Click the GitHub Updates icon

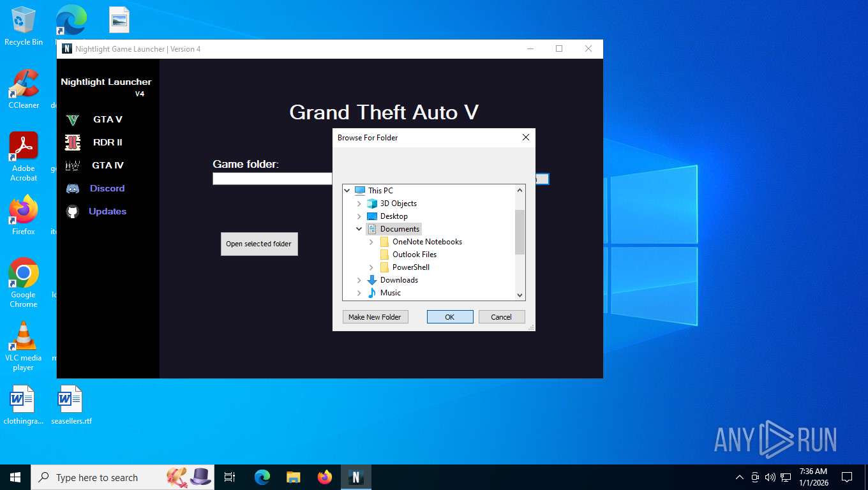pos(73,211)
